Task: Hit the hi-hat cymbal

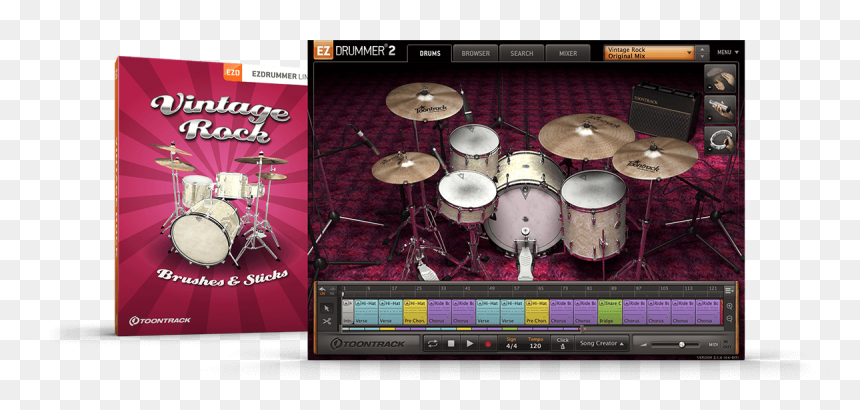Action: pyautogui.click(x=405, y=167)
